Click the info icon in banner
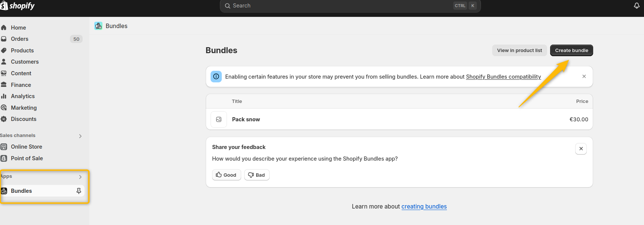This screenshot has height=225, width=644. tap(216, 76)
